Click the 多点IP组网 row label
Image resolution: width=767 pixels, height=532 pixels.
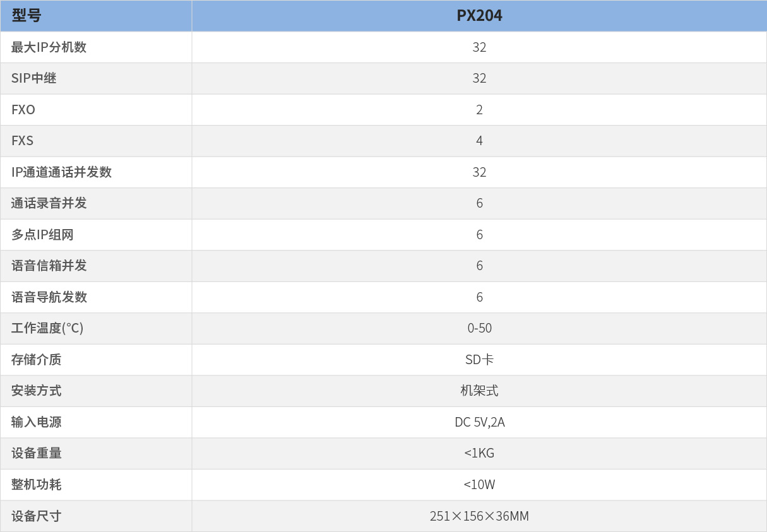click(42, 235)
